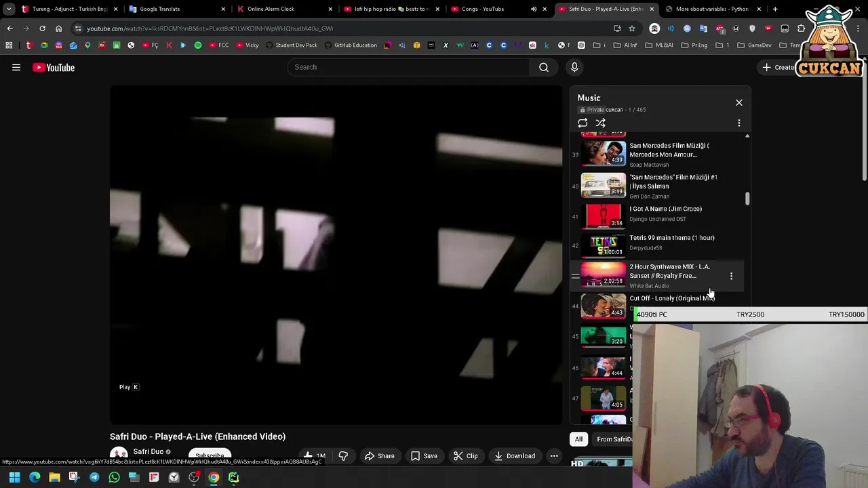Click the playlist panel scrollbar thumb
The image size is (868, 488).
tap(747, 199)
